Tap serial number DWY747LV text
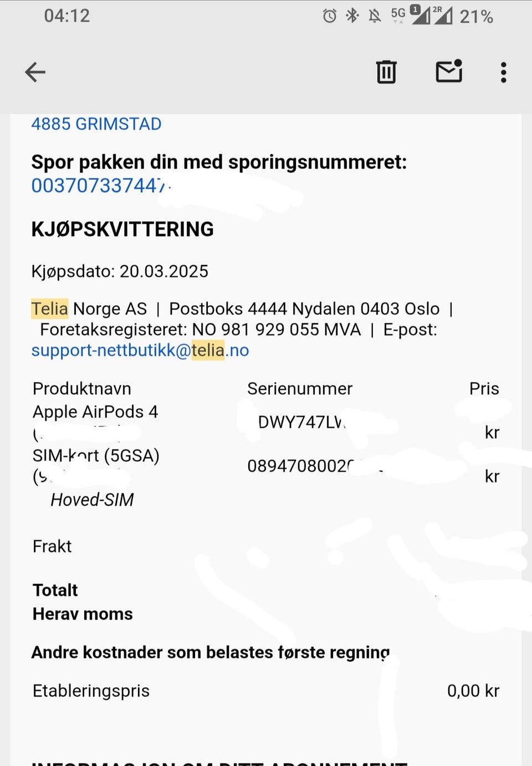This screenshot has height=766, width=532. click(x=301, y=423)
